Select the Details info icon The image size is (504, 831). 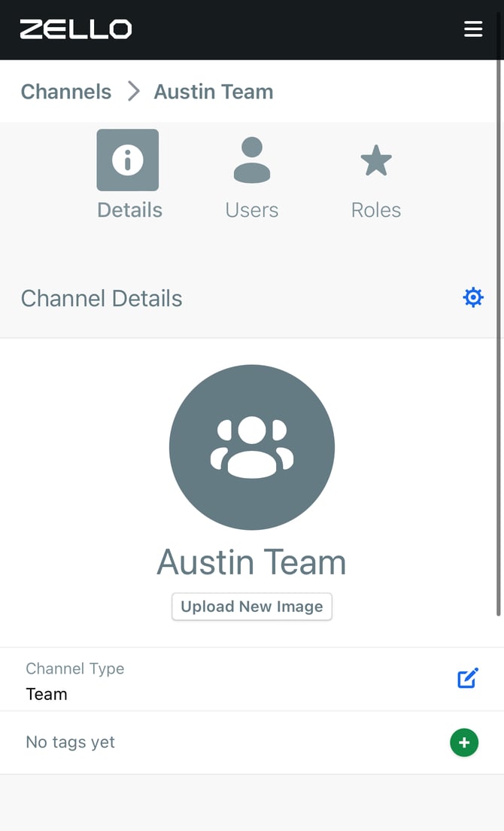(x=128, y=160)
